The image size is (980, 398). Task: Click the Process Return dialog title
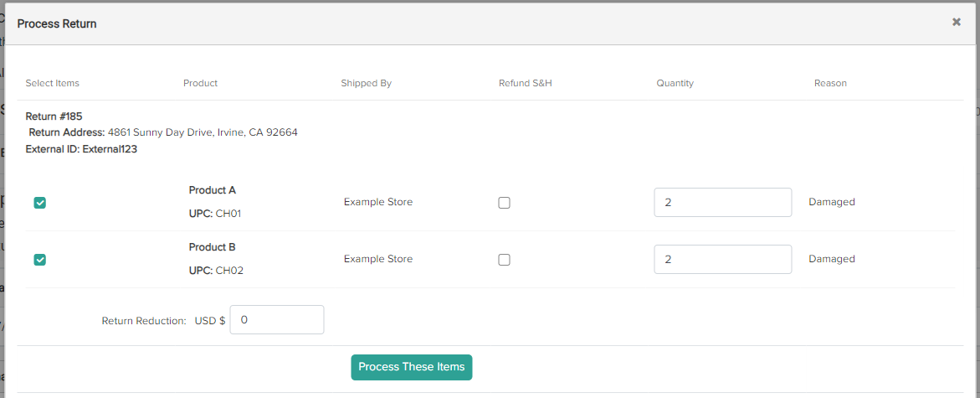coord(57,23)
